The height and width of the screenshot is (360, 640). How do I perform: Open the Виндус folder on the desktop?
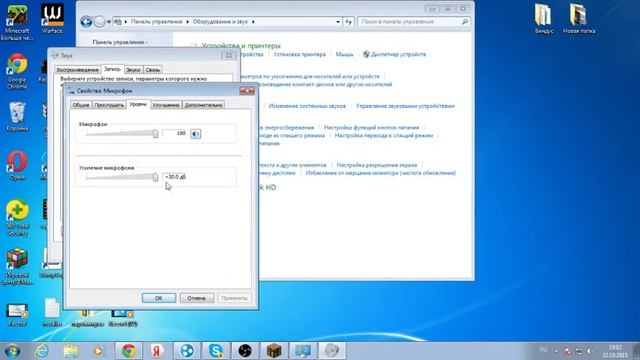coord(544,19)
